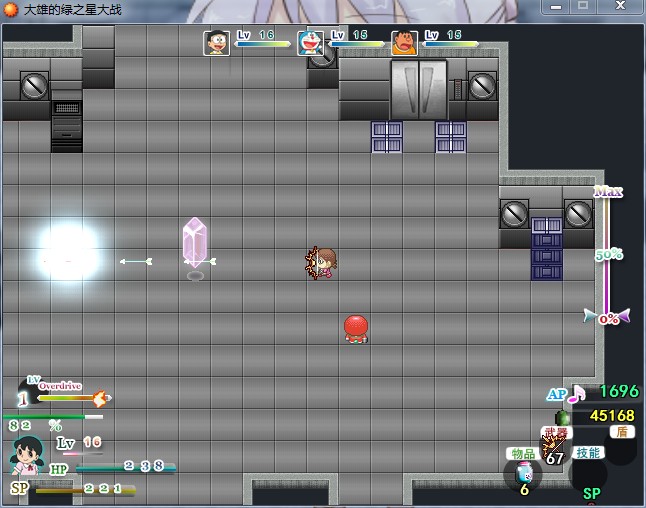Click Nobita's Lv 16 label
The height and width of the screenshot is (508, 646).
pos(255,35)
